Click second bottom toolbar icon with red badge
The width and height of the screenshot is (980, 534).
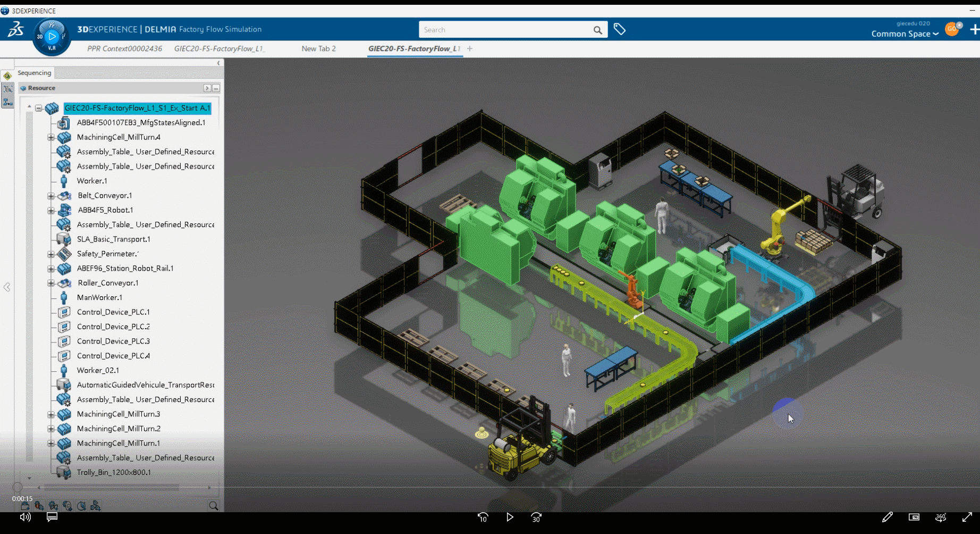(x=39, y=506)
